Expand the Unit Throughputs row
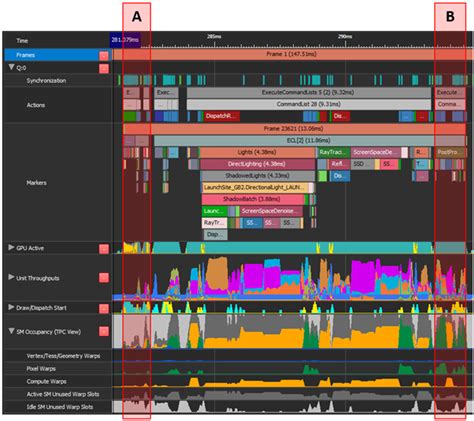474x421 pixels. (x=11, y=277)
